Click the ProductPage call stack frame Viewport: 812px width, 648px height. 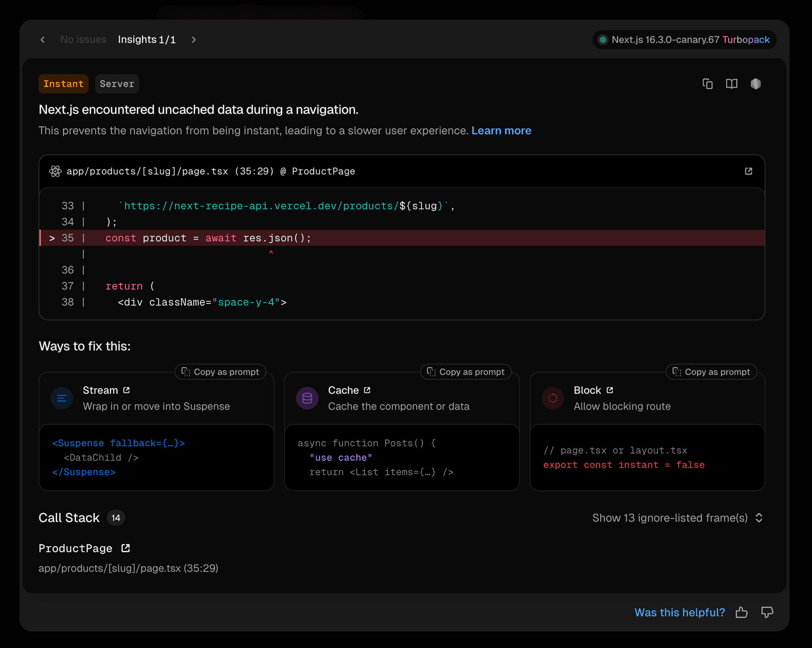point(76,548)
